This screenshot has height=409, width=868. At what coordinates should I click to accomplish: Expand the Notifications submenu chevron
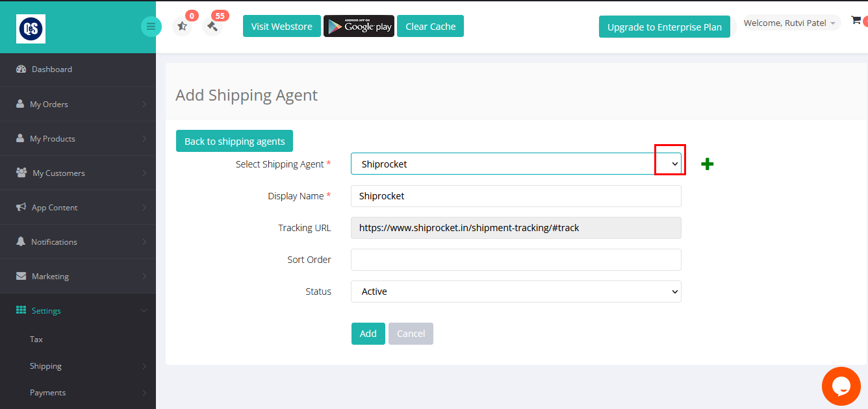coord(144,242)
